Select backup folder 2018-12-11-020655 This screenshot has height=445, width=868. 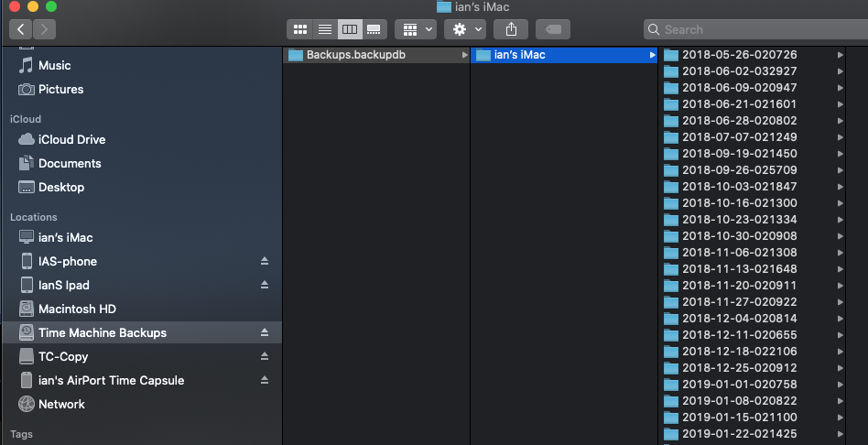pos(753,335)
